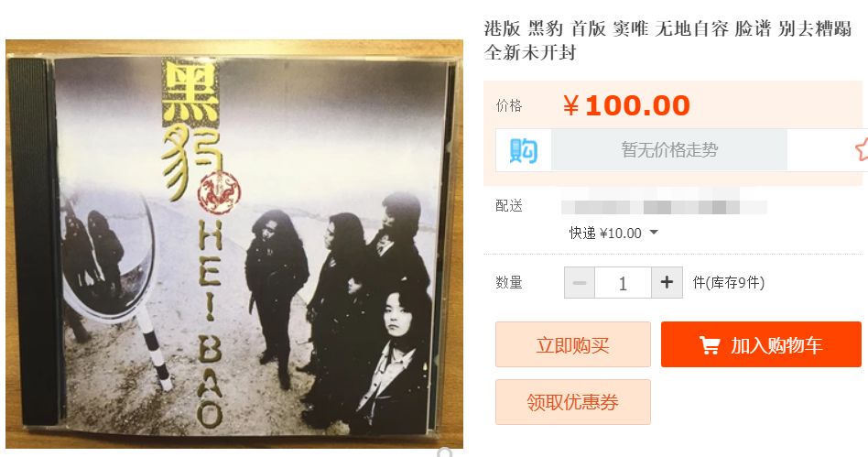The height and width of the screenshot is (457, 868).
Task: Open the 黑豹 CD cover image
Action: (234, 244)
